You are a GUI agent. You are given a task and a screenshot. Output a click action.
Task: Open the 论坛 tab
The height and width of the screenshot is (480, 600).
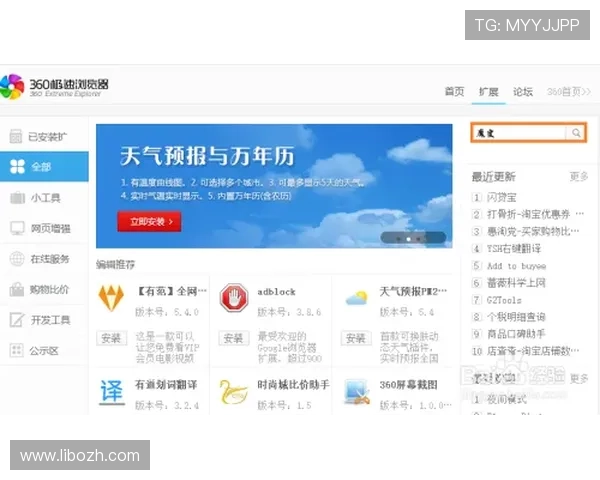click(x=523, y=92)
